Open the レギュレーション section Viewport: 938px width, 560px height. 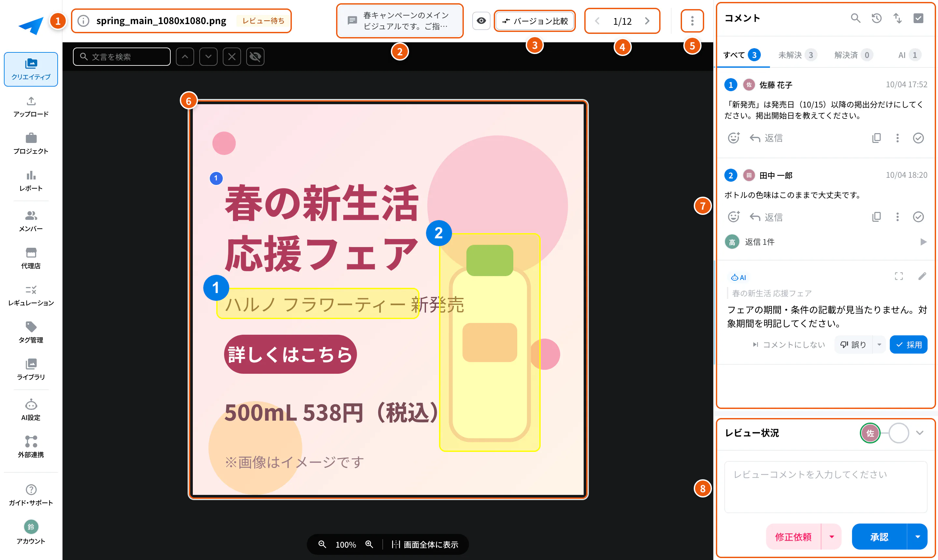(x=31, y=296)
